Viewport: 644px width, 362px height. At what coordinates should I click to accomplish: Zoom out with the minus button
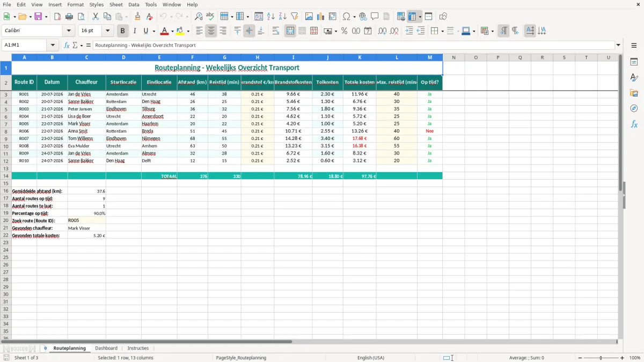[579, 358]
